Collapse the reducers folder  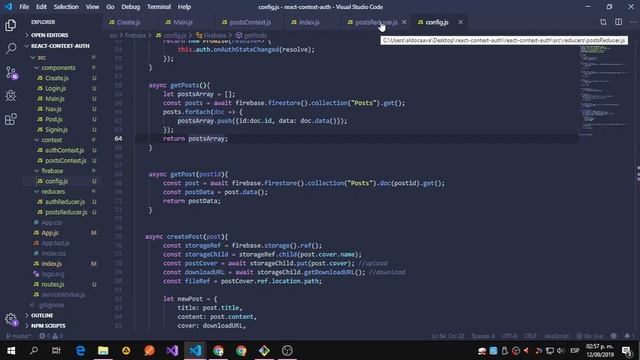[61, 191]
